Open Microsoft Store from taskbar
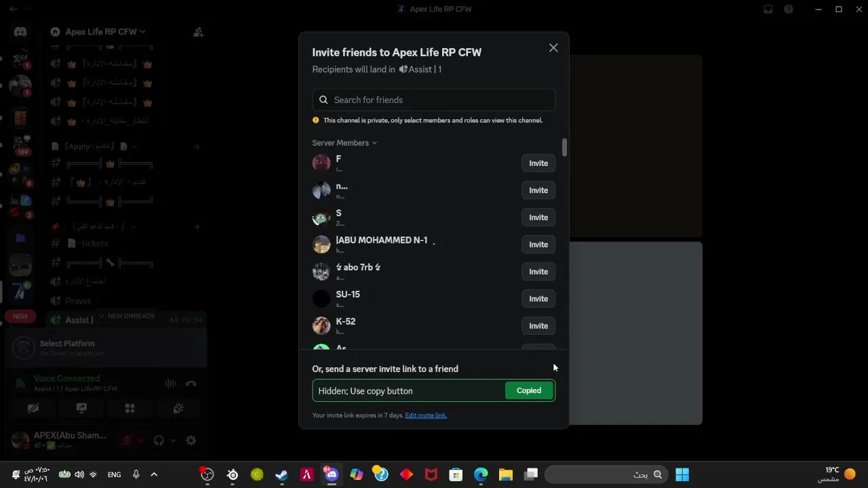The height and width of the screenshot is (488, 868). click(x=456, y=474)
